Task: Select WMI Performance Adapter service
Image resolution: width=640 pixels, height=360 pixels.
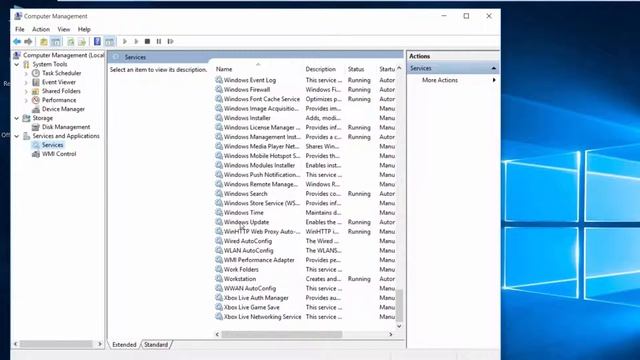Action: click(x=259, y=260)
